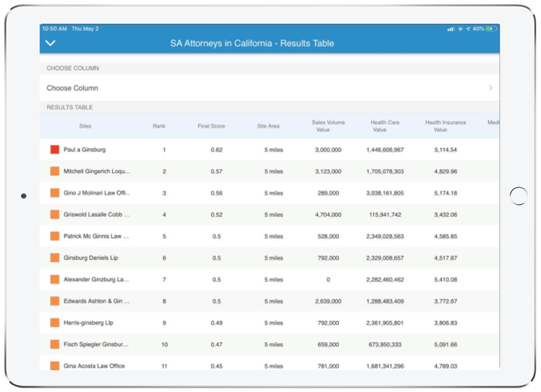The height and width of the screenshot is (392, 541).
Task: Collapse the view using the down chevron
Action: click(51, 44)
